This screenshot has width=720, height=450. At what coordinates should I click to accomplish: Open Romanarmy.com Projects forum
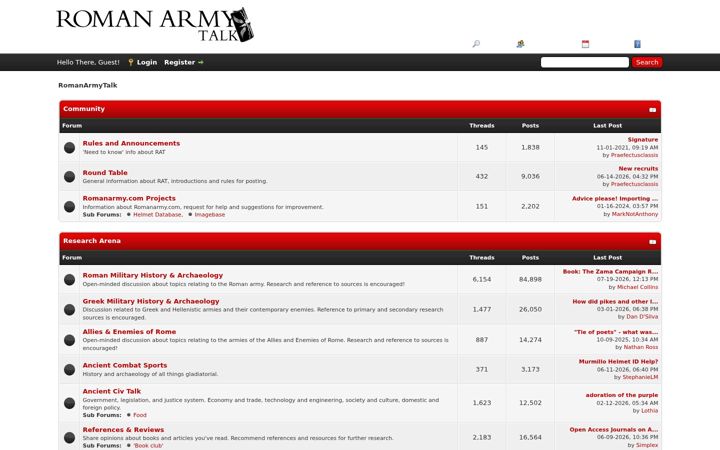point(129,198)
